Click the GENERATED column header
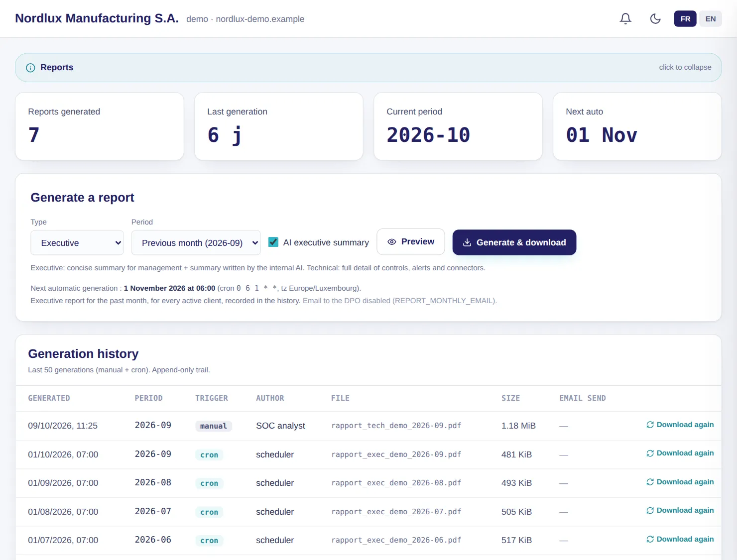 pos(49,398)
